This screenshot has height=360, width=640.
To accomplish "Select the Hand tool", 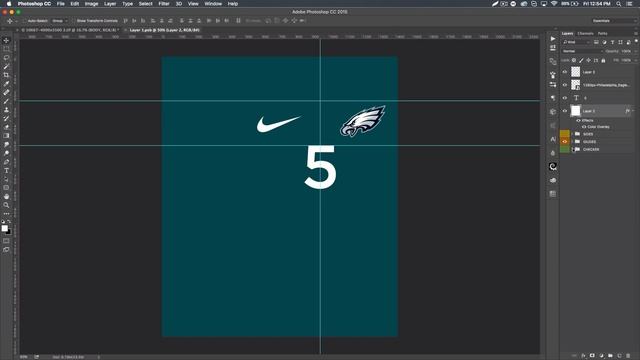I will (6, 196).
